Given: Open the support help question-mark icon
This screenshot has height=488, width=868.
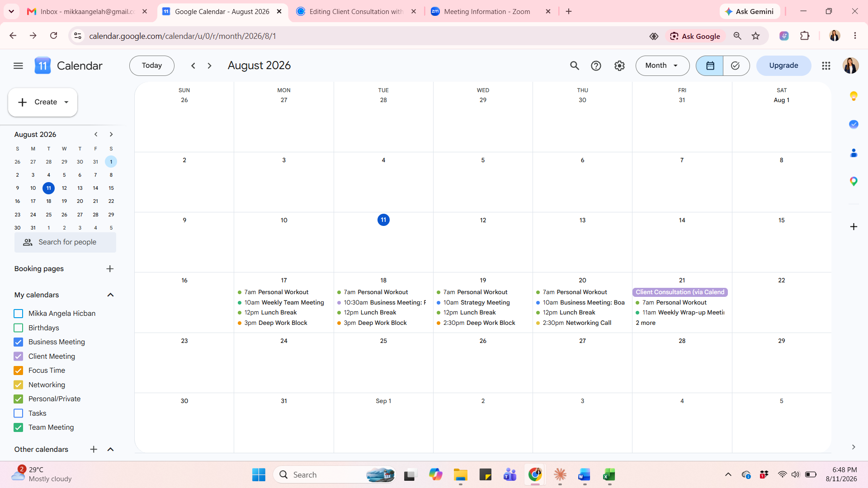Looking at the screenshot, I should pyautogui.click(x=596, y=66).
